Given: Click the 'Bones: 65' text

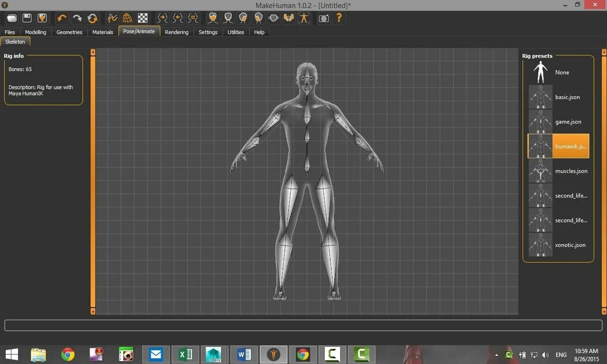Looking at the screenshot, I should (20, 69).
